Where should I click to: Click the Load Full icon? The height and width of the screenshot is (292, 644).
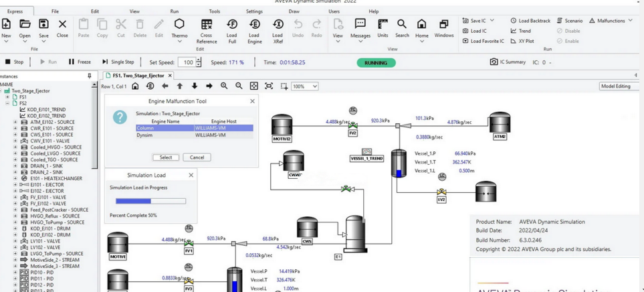pyautogui.click(x=231, y=24)
